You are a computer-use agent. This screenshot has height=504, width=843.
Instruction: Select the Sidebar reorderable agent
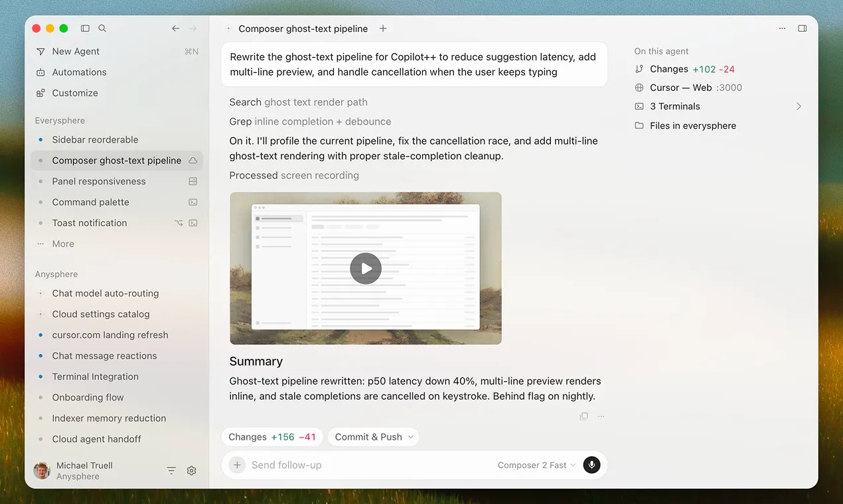click(x=117, y=140)
